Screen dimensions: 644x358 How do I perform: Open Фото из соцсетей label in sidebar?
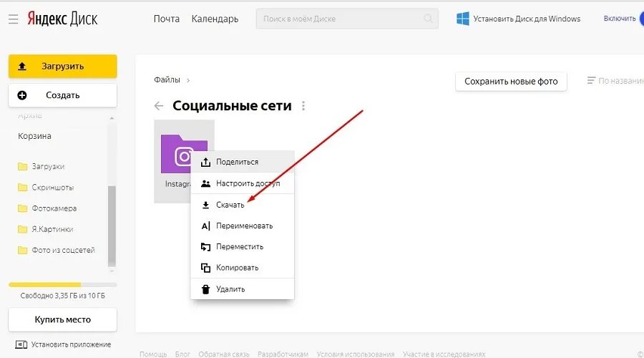click(63, 250)
